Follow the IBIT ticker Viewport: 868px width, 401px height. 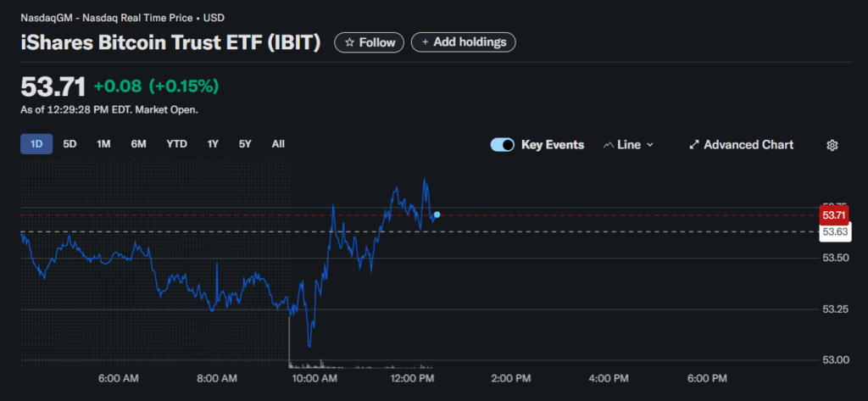(x=370, y=42)
